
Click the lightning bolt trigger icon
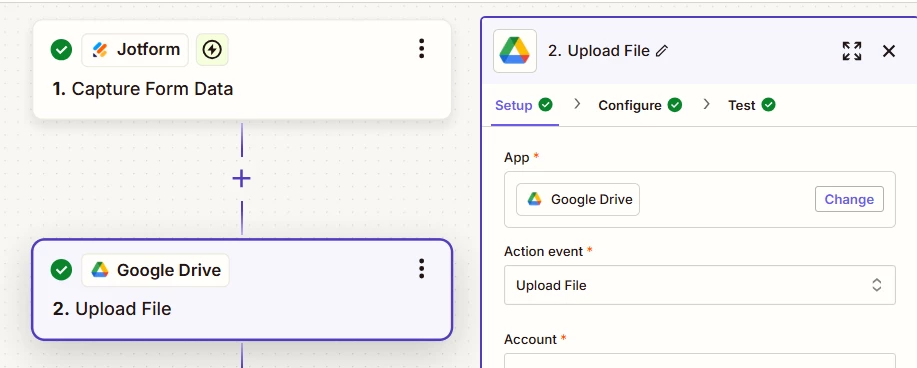(x=212, y=50)
